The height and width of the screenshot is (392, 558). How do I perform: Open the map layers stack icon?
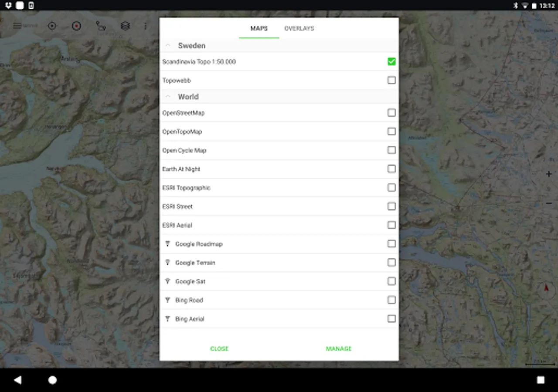coord(125,26)
